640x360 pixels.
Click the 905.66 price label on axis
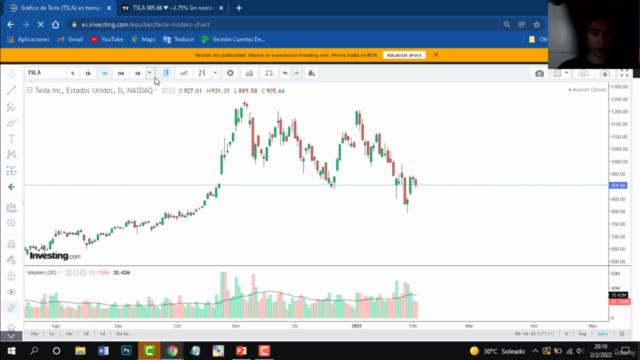[x=618, y=185]
